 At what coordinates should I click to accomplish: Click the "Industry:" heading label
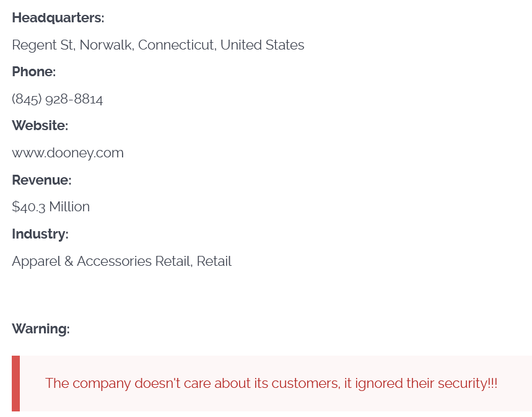(x=40, y=234)
